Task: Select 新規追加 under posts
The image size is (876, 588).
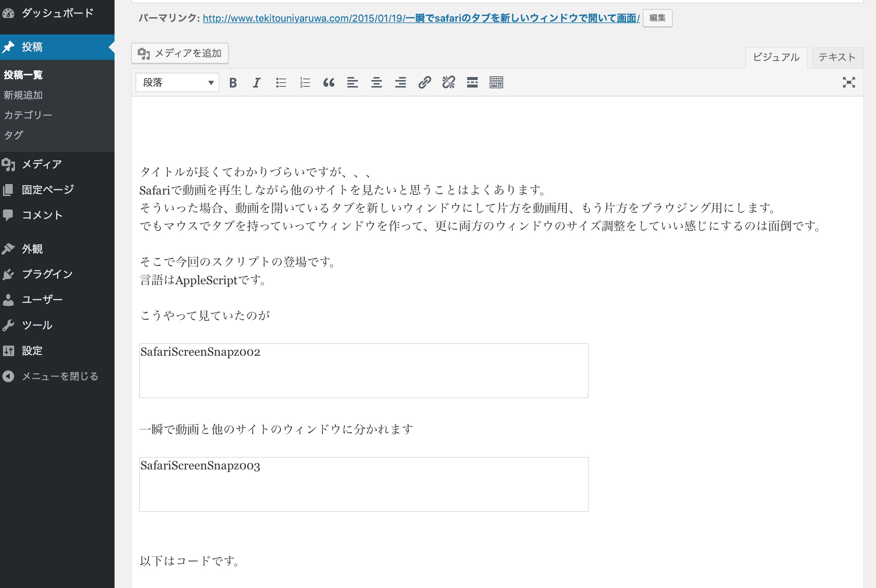Action: point(23,95)
